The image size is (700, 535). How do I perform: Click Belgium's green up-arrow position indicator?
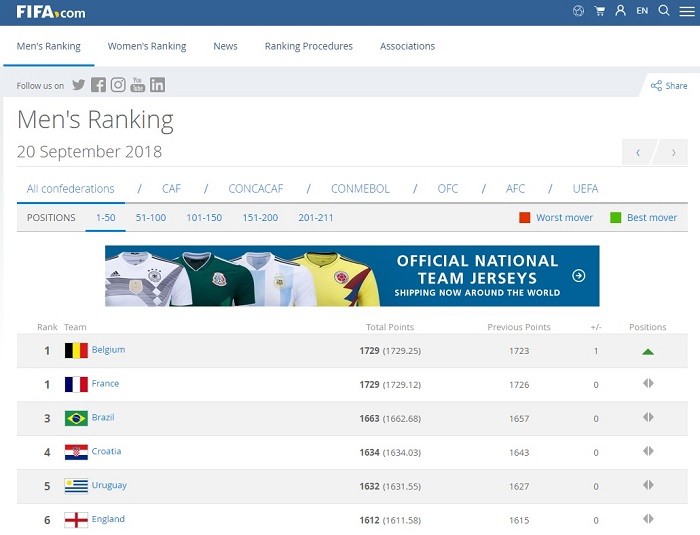[x=648, y=352]
